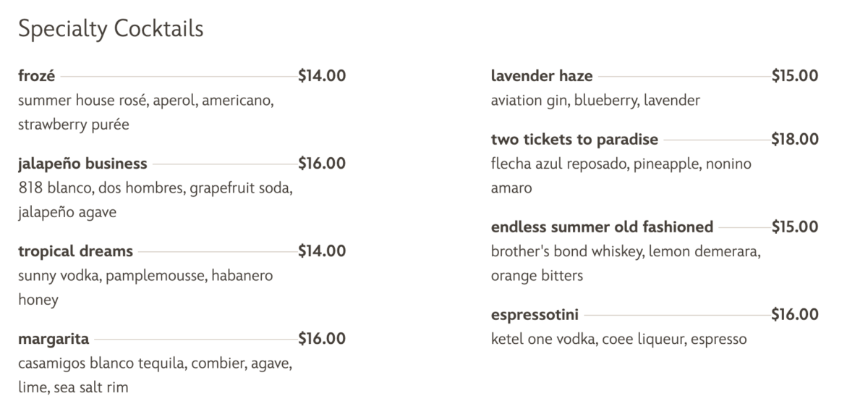Select the casamigos blanco tequila description

coord(155,363)
